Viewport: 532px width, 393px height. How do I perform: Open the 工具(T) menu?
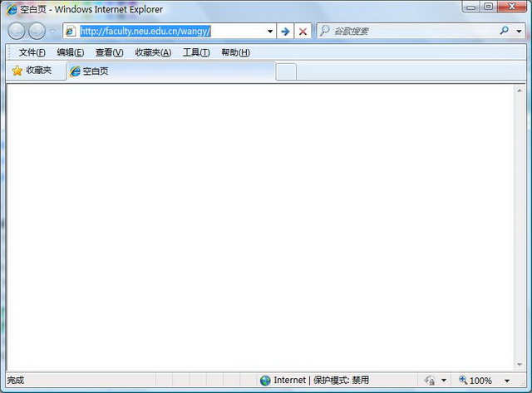(196, 52)
